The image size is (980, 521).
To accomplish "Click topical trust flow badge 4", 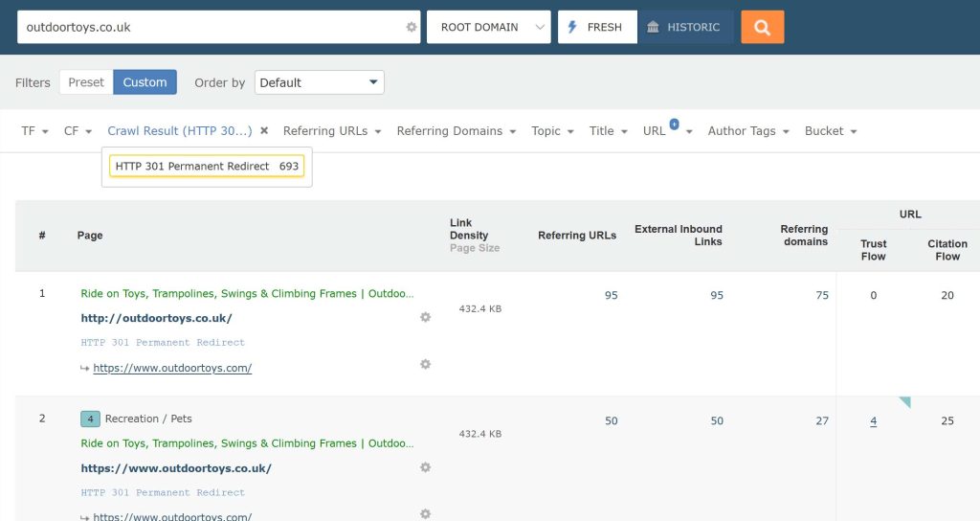I will click(90, 419).
